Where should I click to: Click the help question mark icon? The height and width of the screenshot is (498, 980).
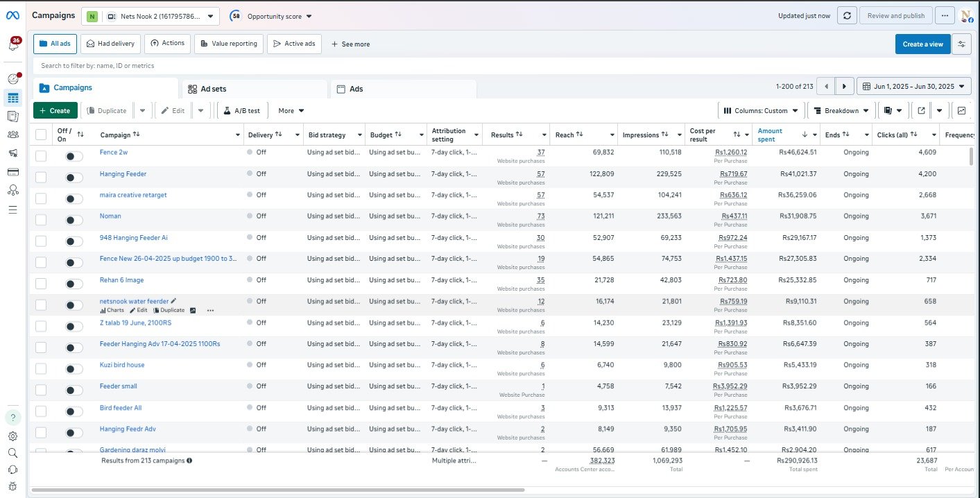point(13,418)
